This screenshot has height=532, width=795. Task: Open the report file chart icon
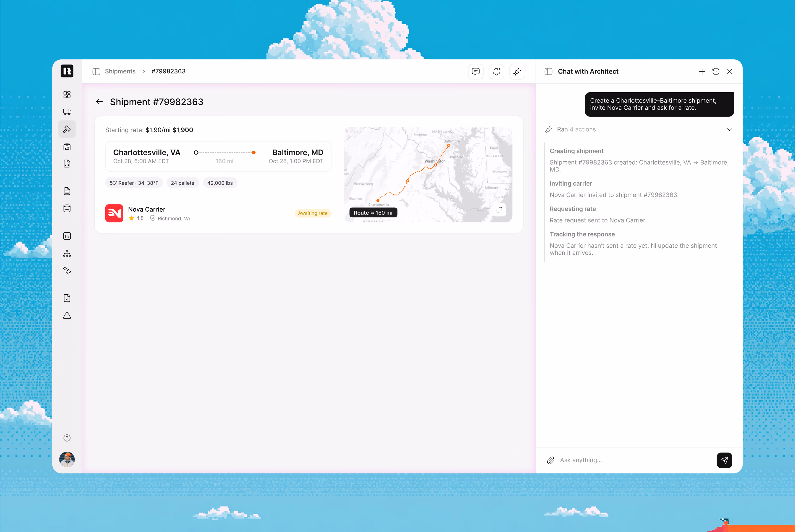click(x=67, y=164)
